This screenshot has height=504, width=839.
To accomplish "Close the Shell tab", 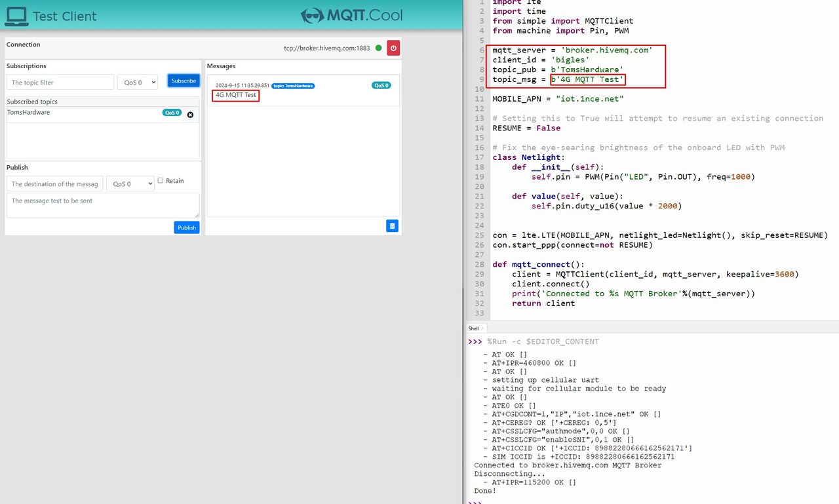I will point(482,328).
